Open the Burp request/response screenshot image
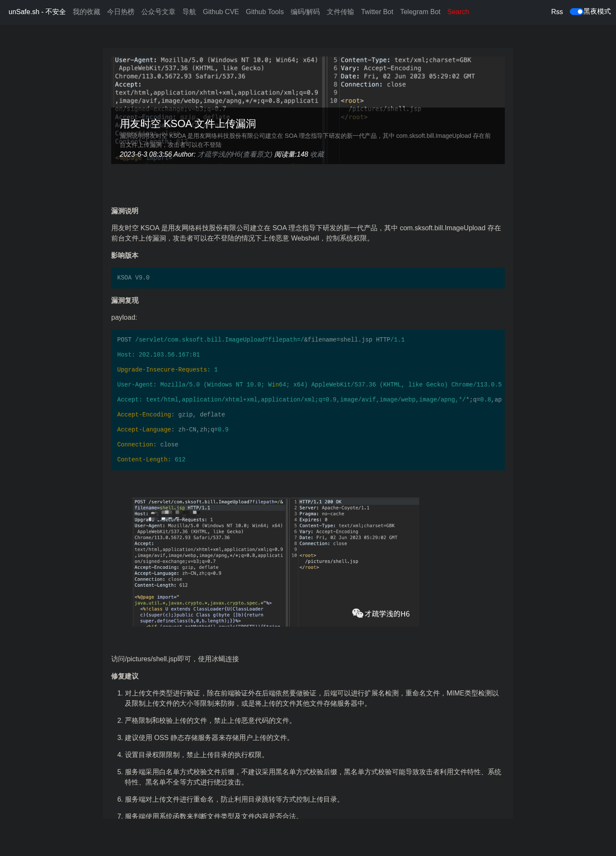The width and height of the screenshot is (616, 856). pyautogui.click(x=275, y=562)
